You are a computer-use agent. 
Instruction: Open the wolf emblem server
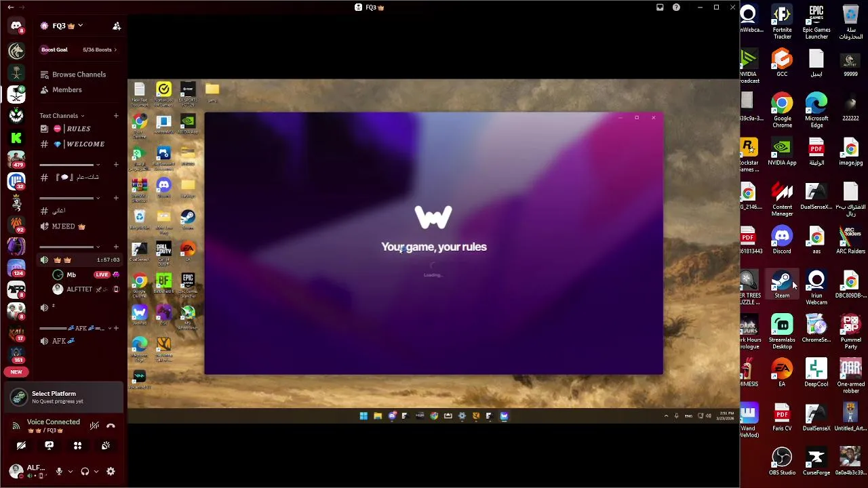pyautogui.click(x=16, y=51)
